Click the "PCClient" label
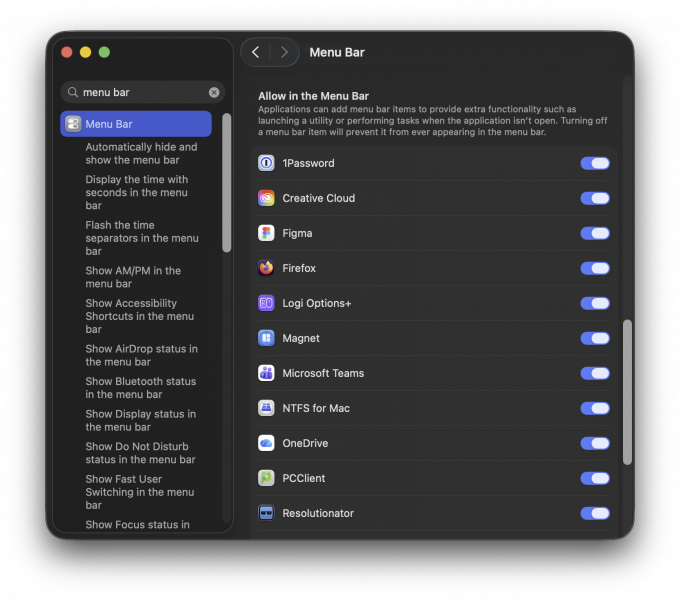Image resolution: width=680 pixels, height=600 pixels. [x=304, y=478]
